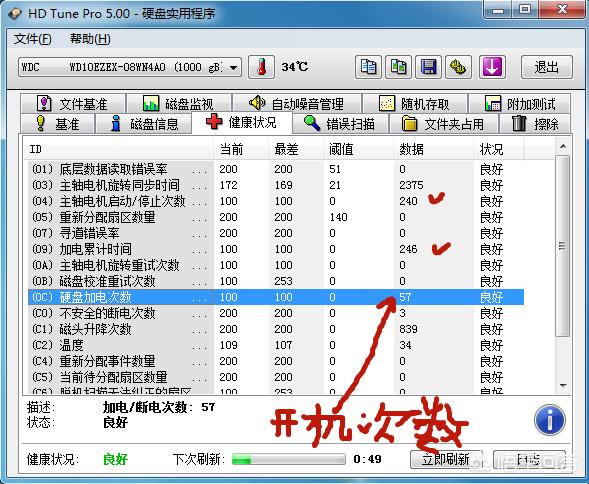Sort by the 最差 column header
This screenshot has height=484, width=589.
click(x=296, y=149)
